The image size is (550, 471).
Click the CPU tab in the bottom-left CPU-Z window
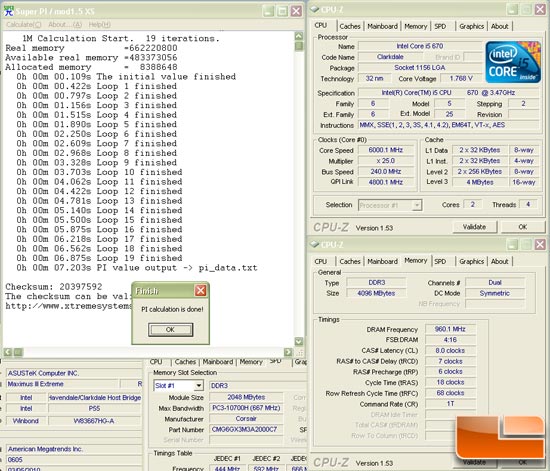pyautogui.click(x=156, y=362)
